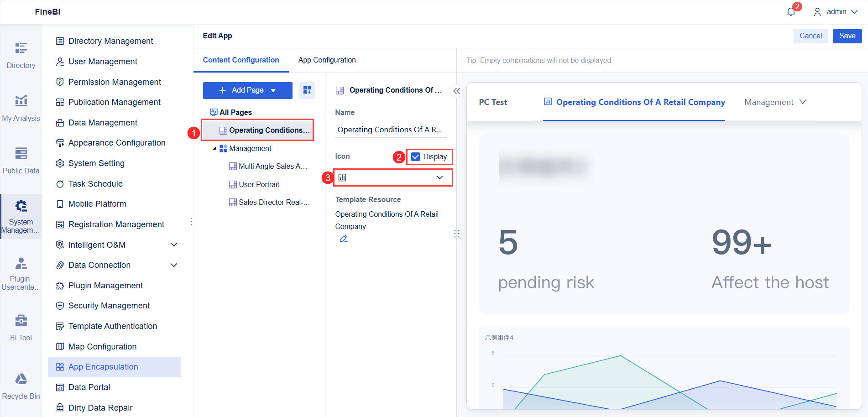Image resolution: width=868 pixels, height=417 pixels.
Task: Collapse the Management tree folder
Action: pyautogui.click(x=214, y=149)
